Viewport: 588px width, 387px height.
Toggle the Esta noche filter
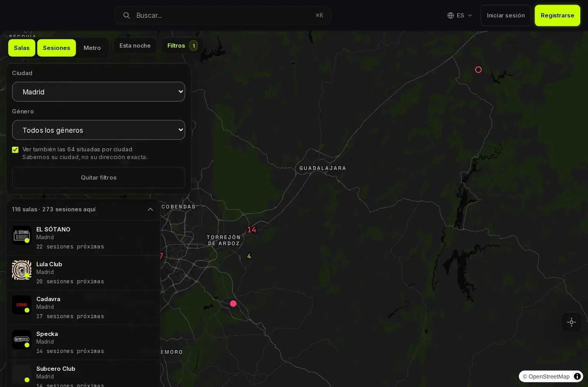tap(135, 46)
